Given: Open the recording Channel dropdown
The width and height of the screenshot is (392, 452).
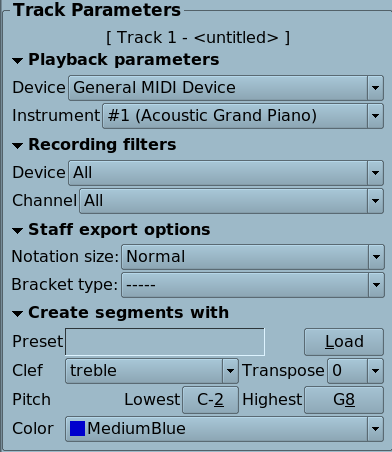Looking at the screenshot, I should [x=231, y=201].
